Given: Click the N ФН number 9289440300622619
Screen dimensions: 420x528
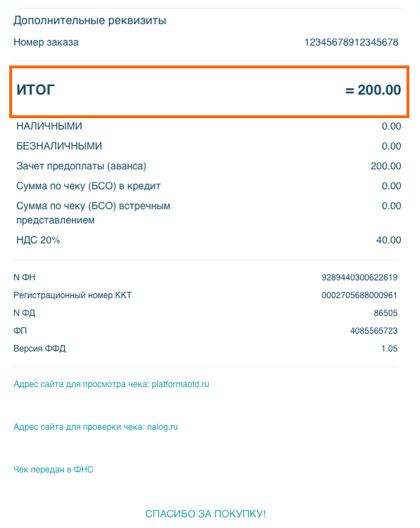Looking at the screenshot, I should (359, 278).
